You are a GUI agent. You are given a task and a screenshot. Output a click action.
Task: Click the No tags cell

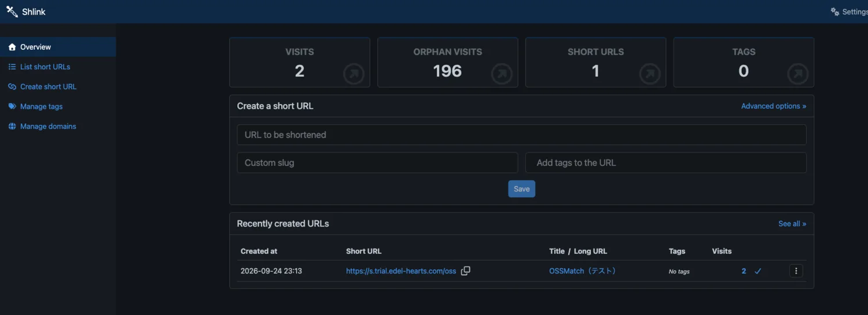pyautogui.click(x=679, y=272)
